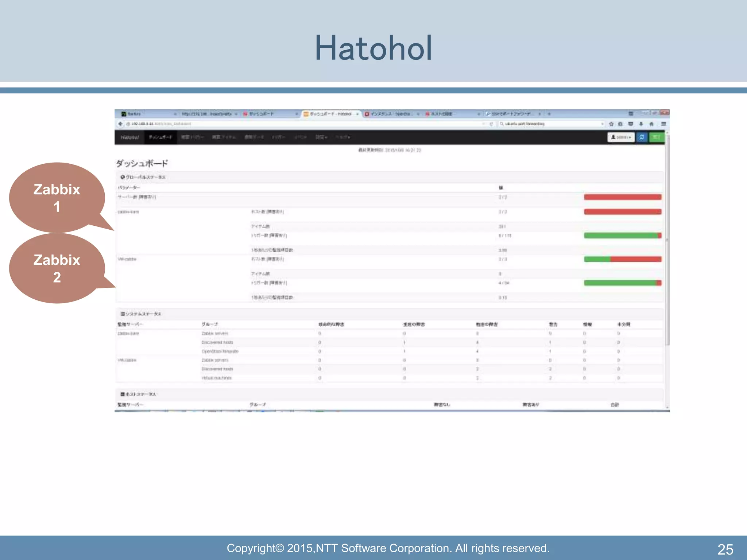Screen dimensions: 747x560
Task: Open a new browser tab with plus icon
Action: click(x=549, y=114)
